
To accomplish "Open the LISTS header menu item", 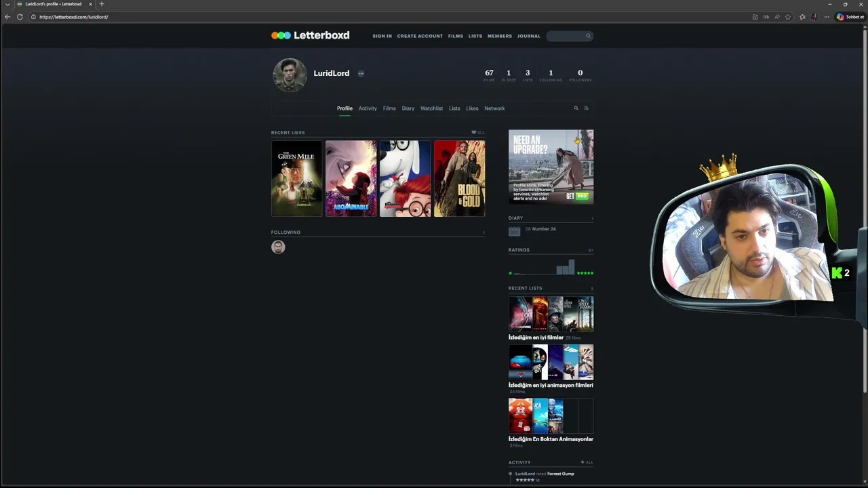I will click(475, 36).
